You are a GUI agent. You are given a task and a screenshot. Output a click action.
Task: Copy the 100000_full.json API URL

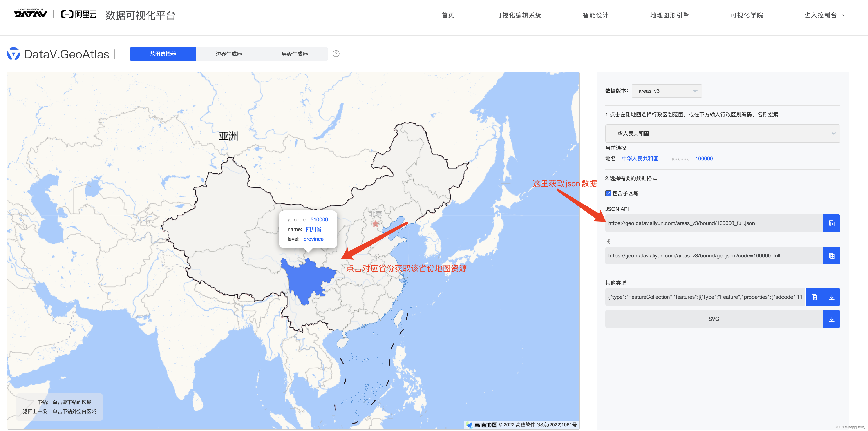831,223
